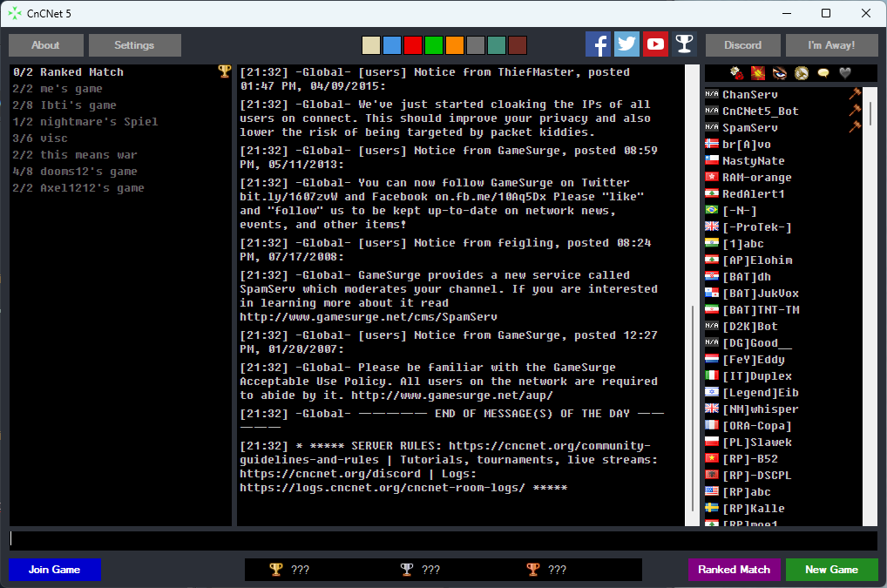This screenshot has height=588, width=887.
Task: Select the '0/2 Ranked Match' game entry
Action: click(120, 71)
